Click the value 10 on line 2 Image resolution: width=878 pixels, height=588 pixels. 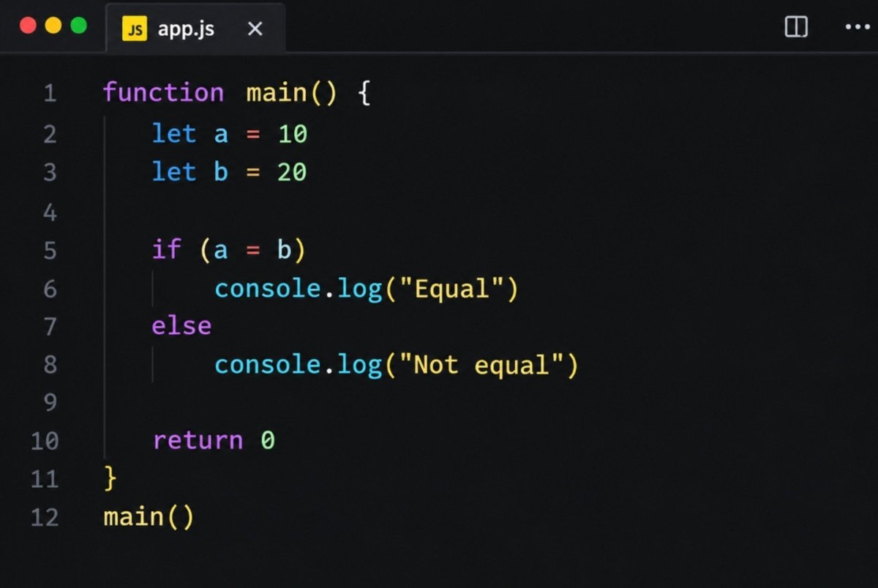pyautogui.click(x=293, y=135)
